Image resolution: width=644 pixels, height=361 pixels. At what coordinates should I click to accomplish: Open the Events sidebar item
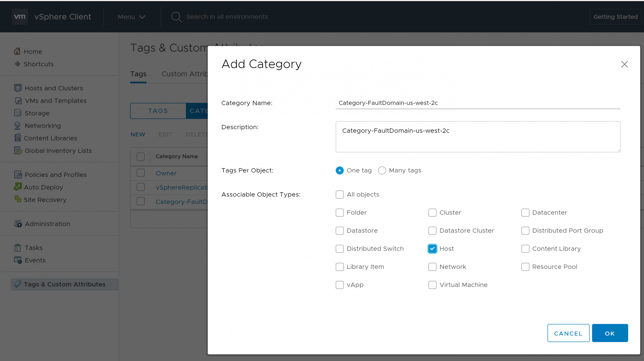click(x=35, y=260)
